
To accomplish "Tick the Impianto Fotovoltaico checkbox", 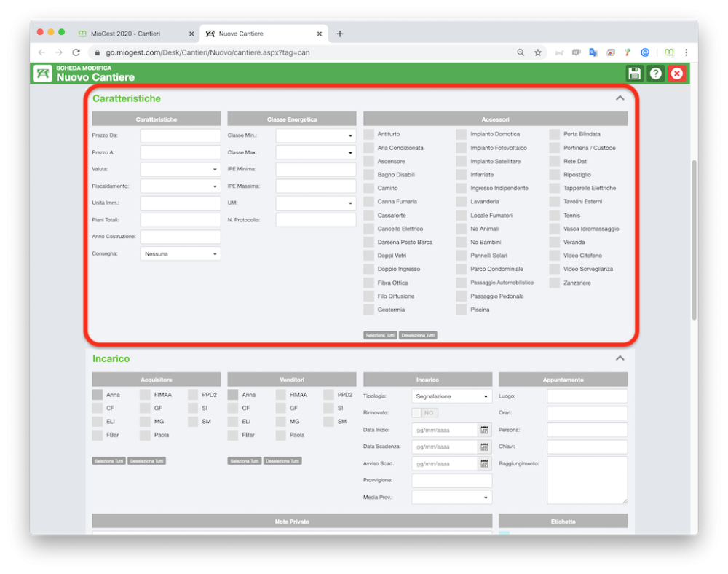I will pos(462,148).
